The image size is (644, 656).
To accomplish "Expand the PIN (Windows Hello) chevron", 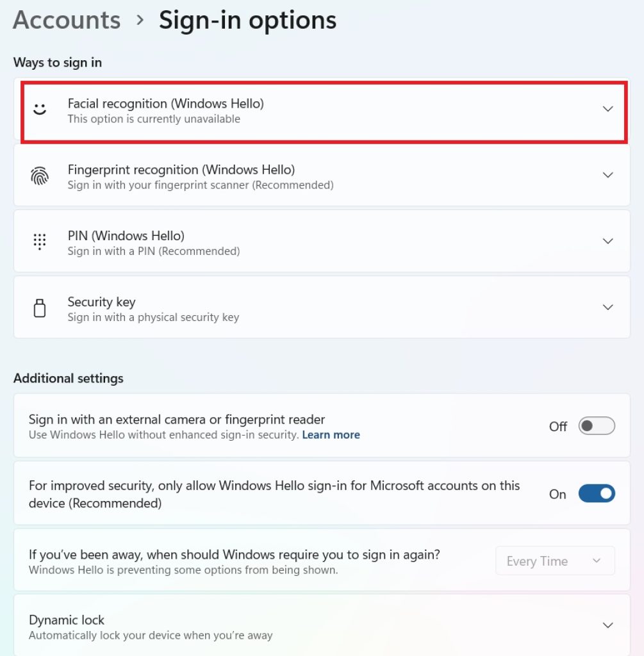I will [x=607, y=242].
